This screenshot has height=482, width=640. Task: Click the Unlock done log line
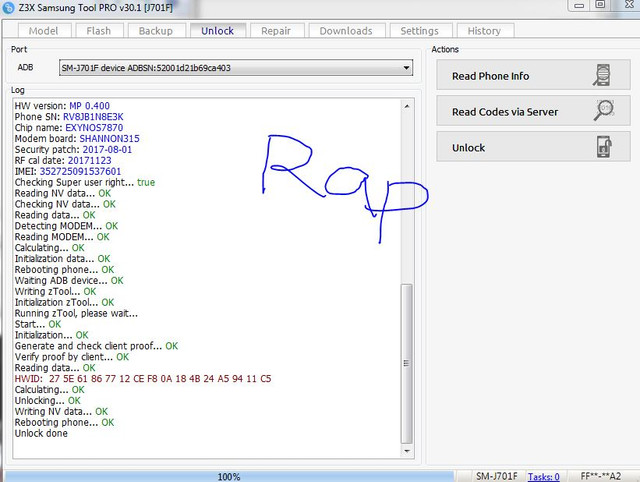pos(41,433)
